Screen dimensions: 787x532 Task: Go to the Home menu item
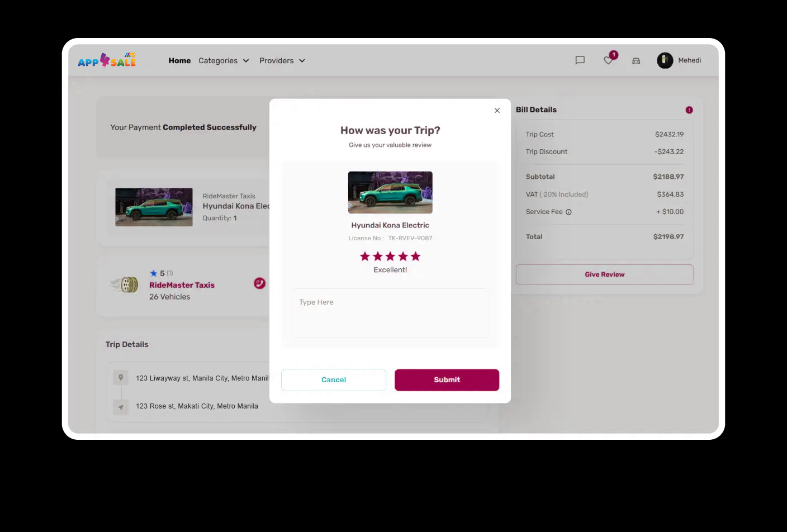pyautogui.click(x=179, y=60)
